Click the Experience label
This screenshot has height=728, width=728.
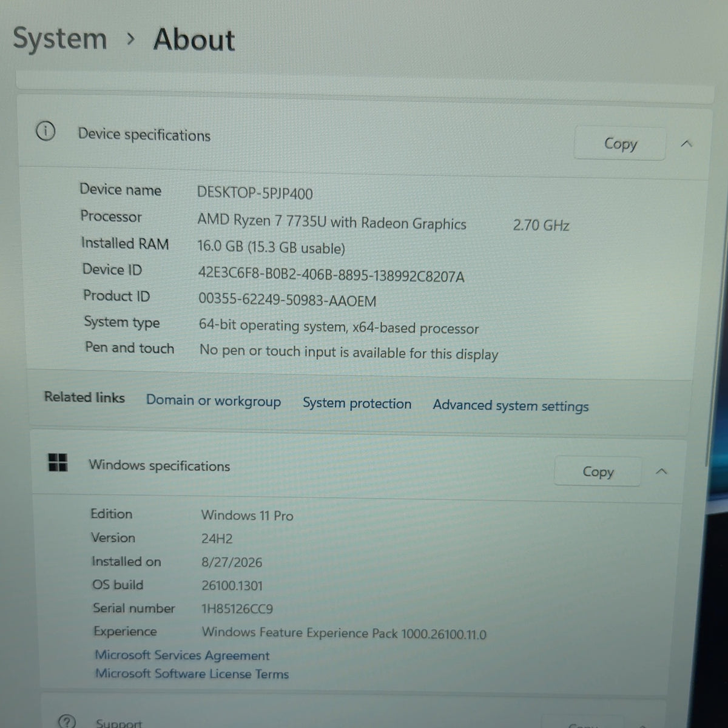point(126,632)
